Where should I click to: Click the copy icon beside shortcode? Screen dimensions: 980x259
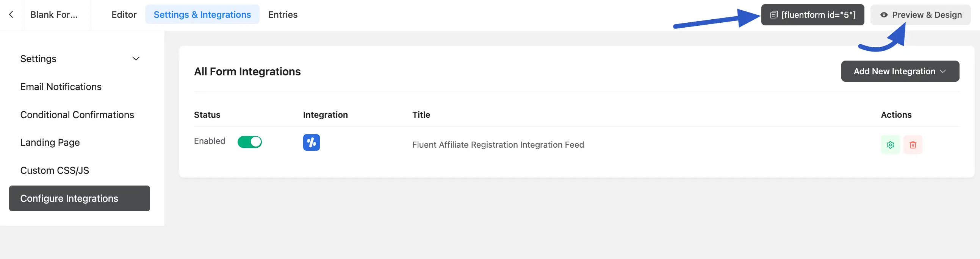tap(773, 15)
